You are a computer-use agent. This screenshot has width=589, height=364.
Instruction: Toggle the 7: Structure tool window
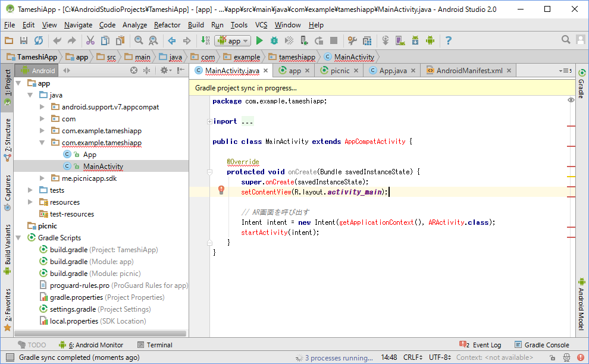click(8, 140)
